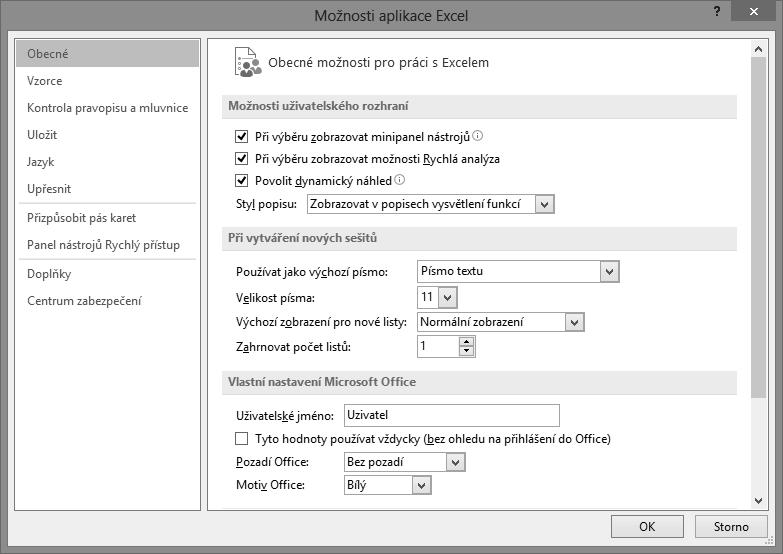Decrease sheet count with the down spinner arrow
Viewport: 783px width, 554px height.
[466, 351]
